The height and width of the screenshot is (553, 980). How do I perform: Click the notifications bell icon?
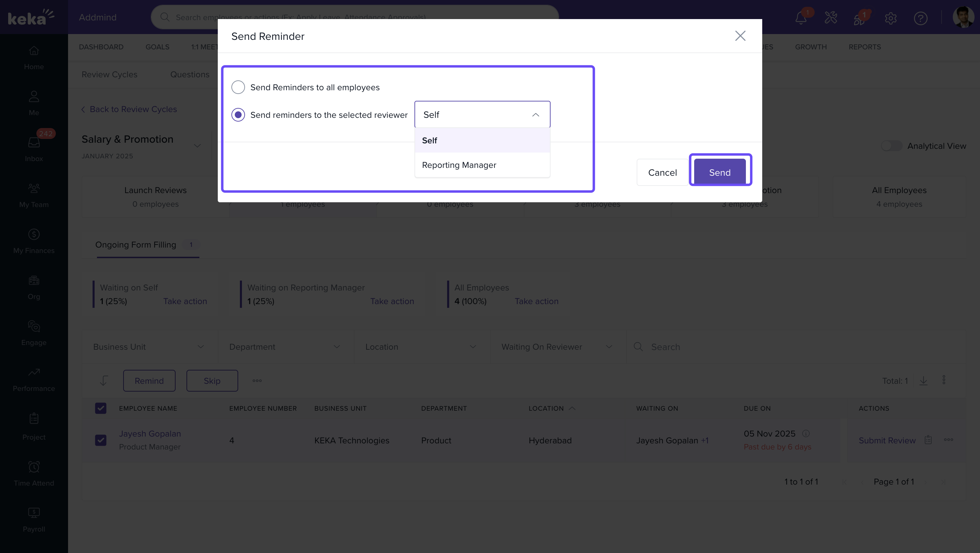(x=801, y=18)
